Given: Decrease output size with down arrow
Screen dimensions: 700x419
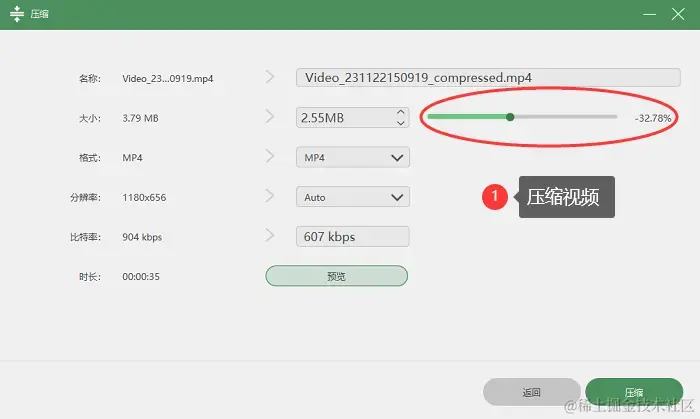Looking at the screenshot, I should pyautogui.click(x=400, y=123).
